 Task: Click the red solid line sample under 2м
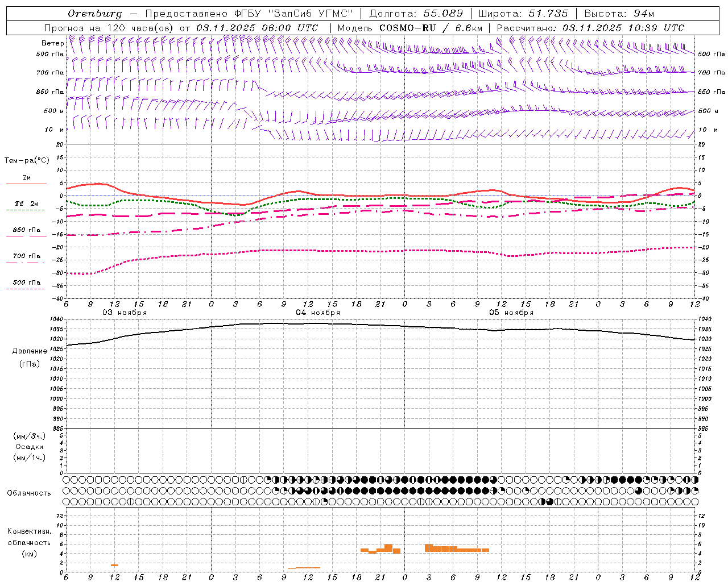(x=26, y=184)
